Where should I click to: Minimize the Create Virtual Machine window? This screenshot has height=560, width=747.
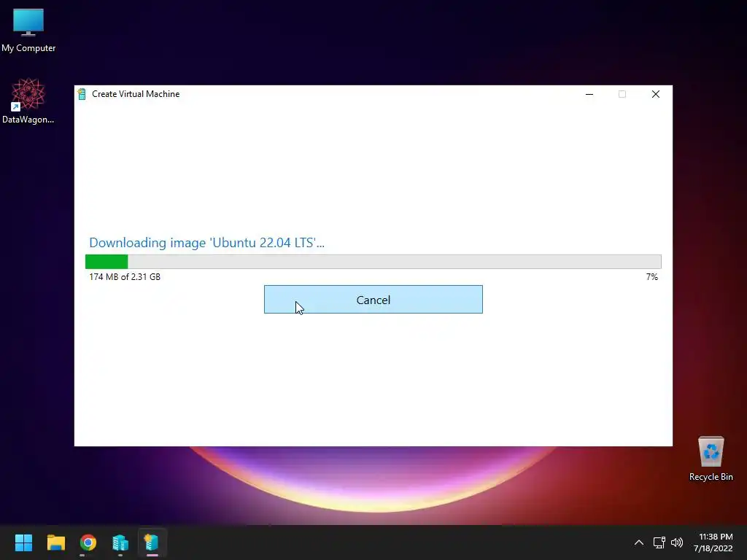point(589,94)
